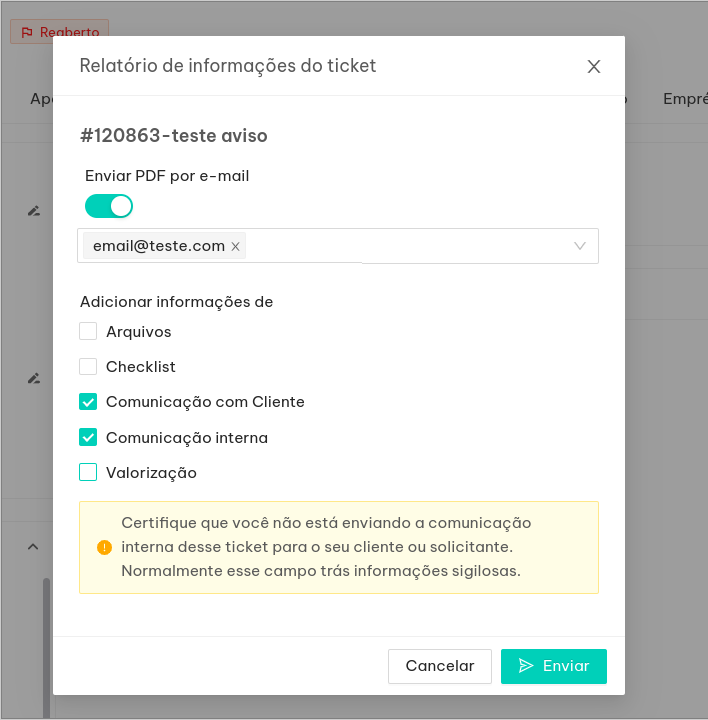
Task: Click the orange warning exclamation icon
Action: [x=104, y=547]
